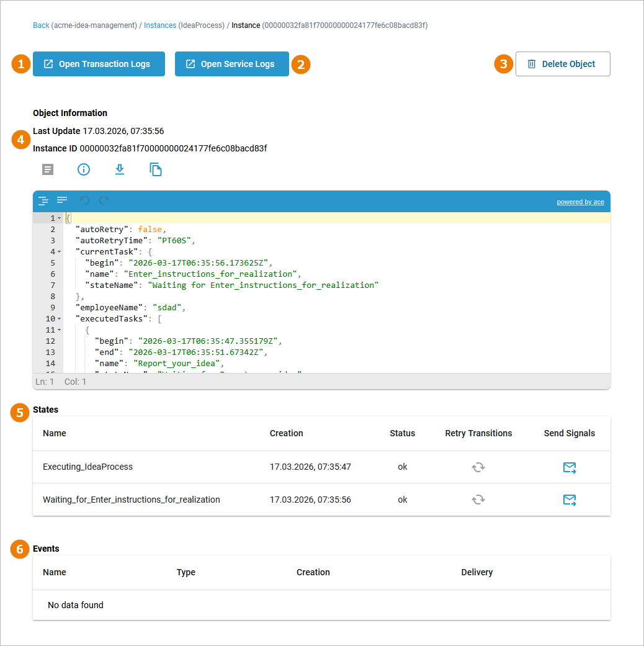Click the info icon above the editor
The image size is (644, 646).
coord(84,169)
